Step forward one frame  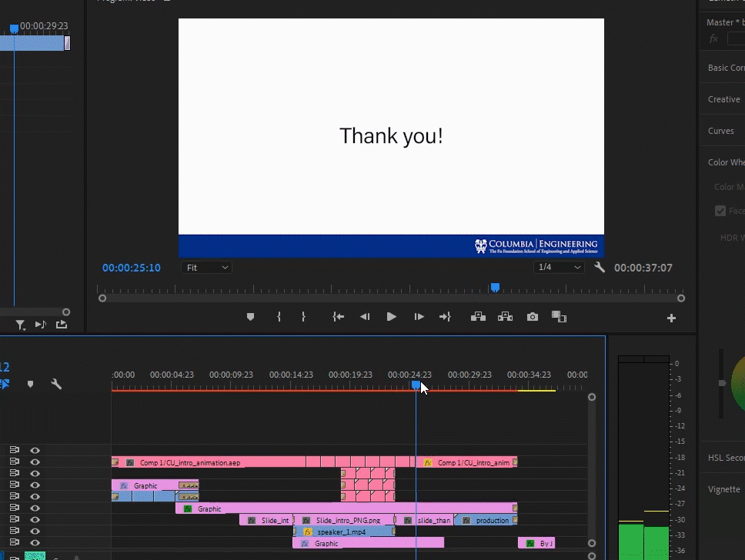tap(419, 317)
